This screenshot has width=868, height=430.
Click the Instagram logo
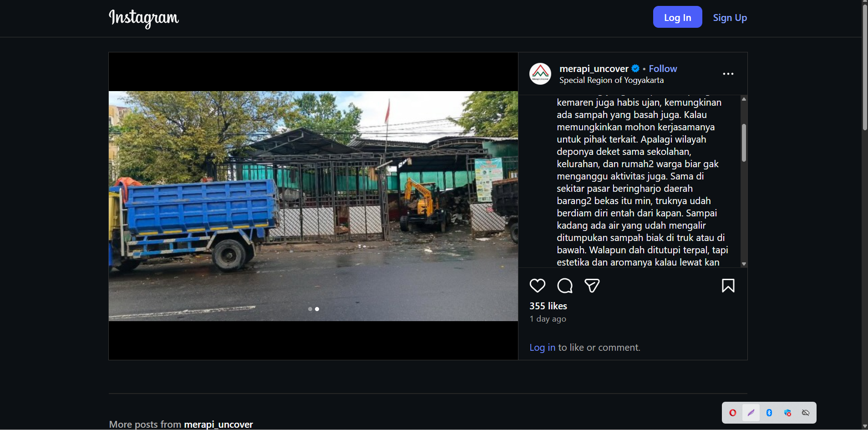144,18
